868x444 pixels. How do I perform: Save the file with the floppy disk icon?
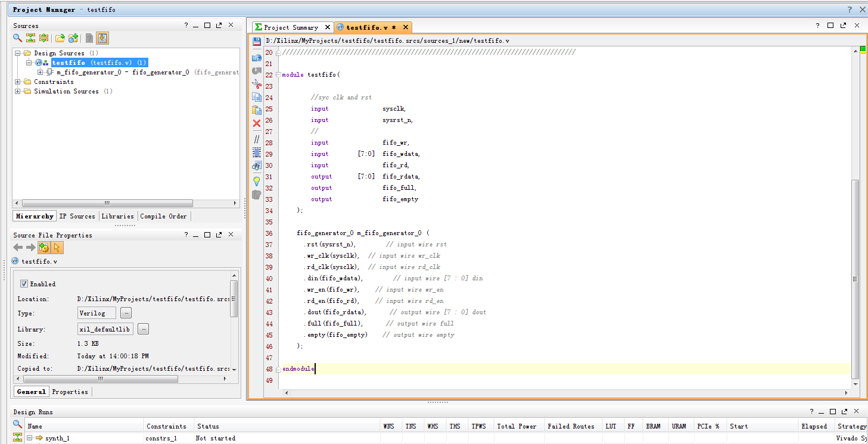257,41
